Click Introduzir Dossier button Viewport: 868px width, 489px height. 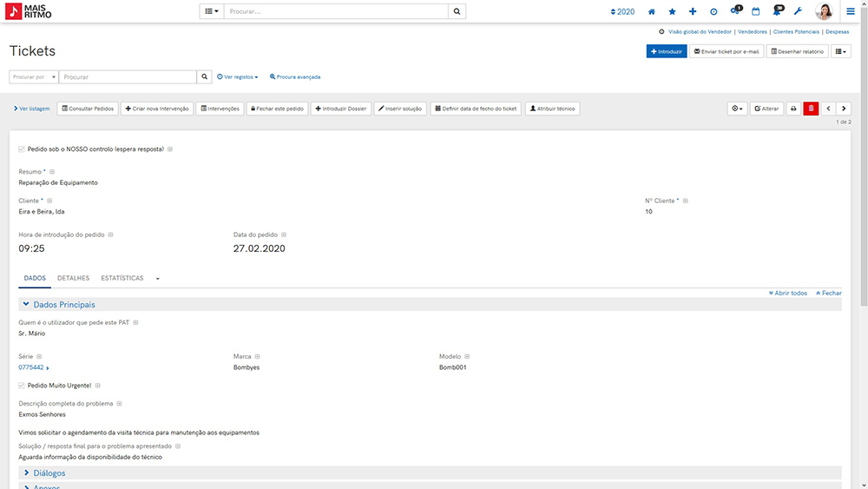[341, 109]
